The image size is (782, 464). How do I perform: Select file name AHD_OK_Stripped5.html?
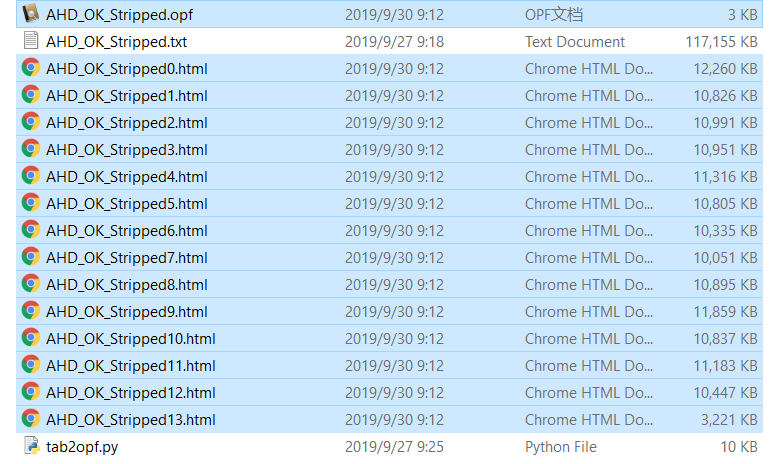pos(127,204)
